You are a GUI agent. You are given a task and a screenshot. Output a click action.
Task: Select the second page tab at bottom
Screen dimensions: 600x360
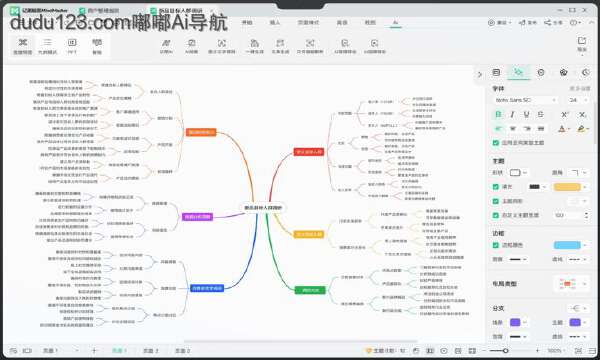click(x=151, y=350)
